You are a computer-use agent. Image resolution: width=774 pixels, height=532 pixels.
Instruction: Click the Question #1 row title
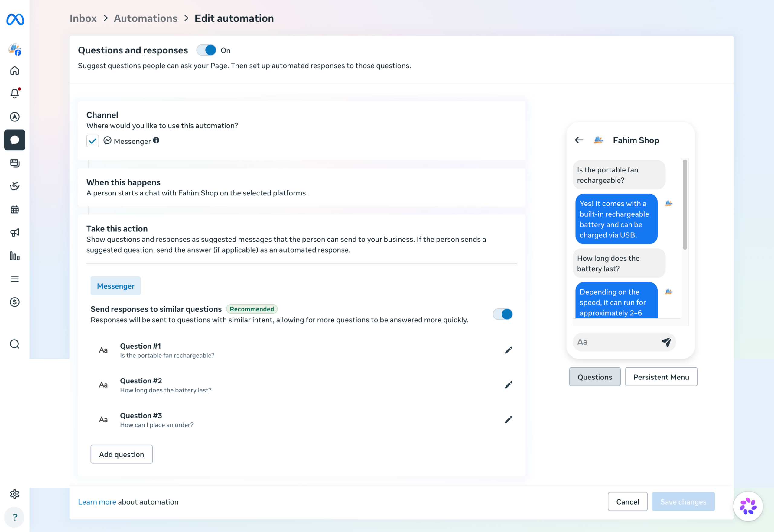141,346
